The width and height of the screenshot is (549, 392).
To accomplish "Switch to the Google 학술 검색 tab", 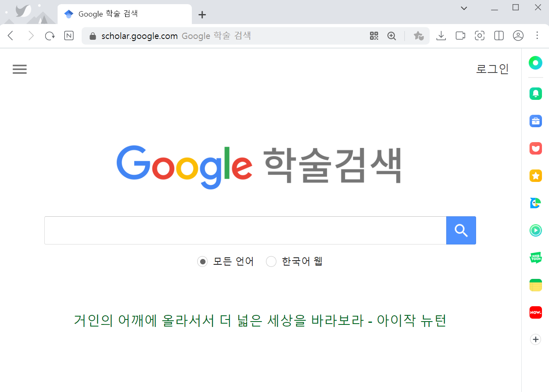I will (x=124, y=14).
